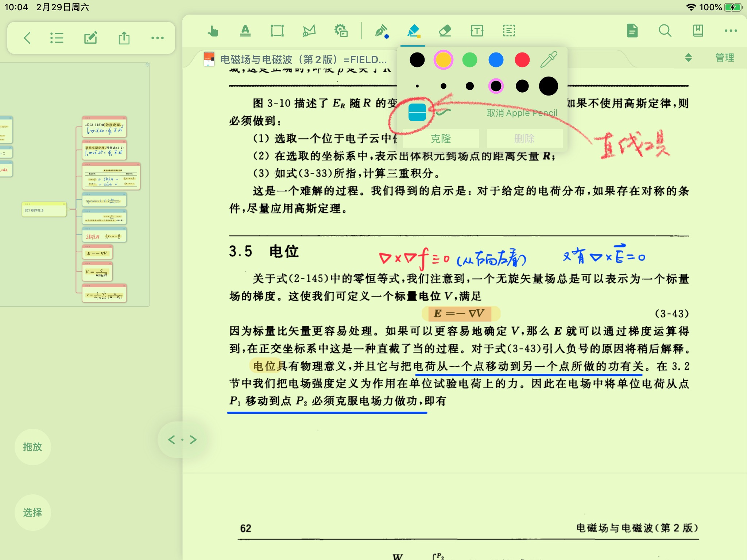The width and height of the screenshot is (747, 560).
Task: Open the 管理 (Manage) panel
Action: pyautogui.click(x=725, y=58)
